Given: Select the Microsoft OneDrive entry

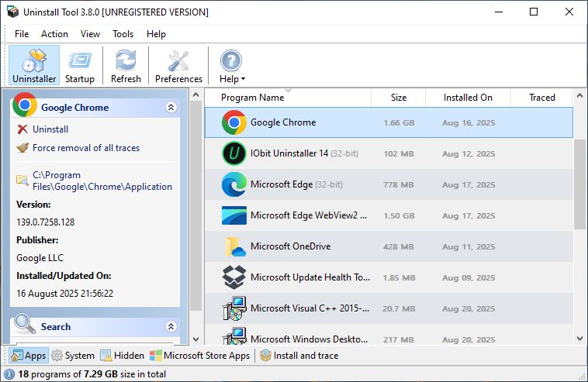Looking at the screenshot, I should 291,246.
